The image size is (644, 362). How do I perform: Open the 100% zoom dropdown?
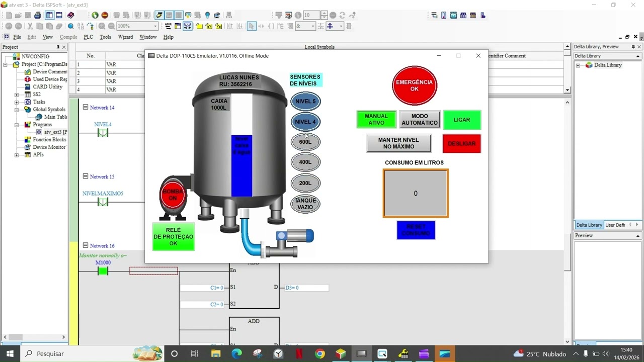click(x=154, y=26)
